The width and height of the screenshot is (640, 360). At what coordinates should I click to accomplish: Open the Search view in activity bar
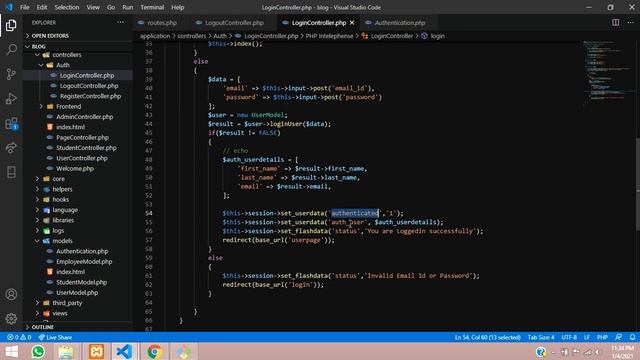pos(11,50)
